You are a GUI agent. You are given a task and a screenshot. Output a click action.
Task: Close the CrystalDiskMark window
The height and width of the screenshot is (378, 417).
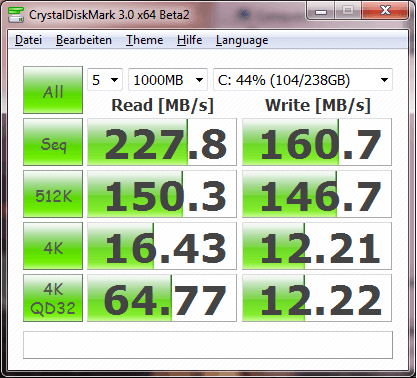pos(385,11)
